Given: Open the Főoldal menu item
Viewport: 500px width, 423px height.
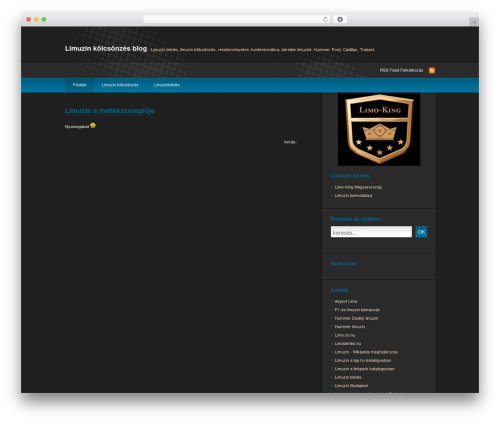Looking at the screenshot, I should click(80, 85).
